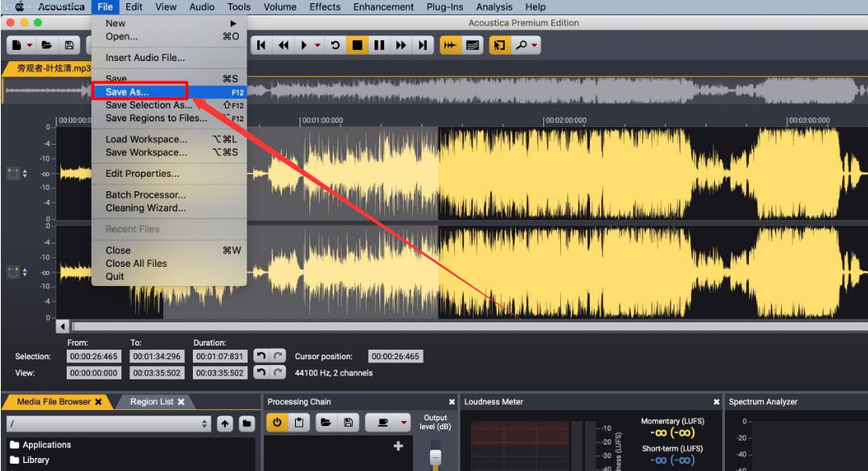Toggle loop playback mode

click(335, 45)
